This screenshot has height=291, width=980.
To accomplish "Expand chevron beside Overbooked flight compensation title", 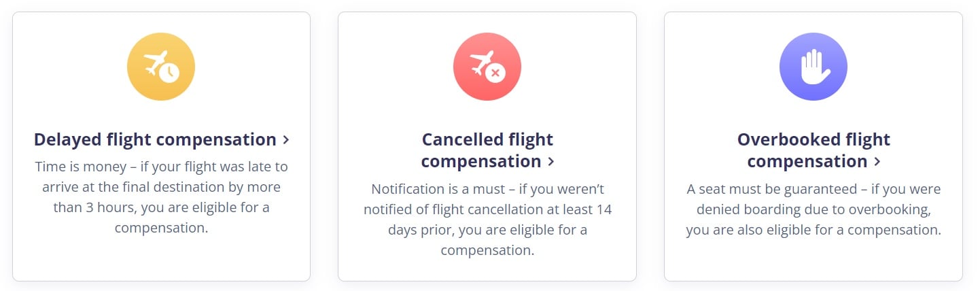I will [x=877, y=162].
